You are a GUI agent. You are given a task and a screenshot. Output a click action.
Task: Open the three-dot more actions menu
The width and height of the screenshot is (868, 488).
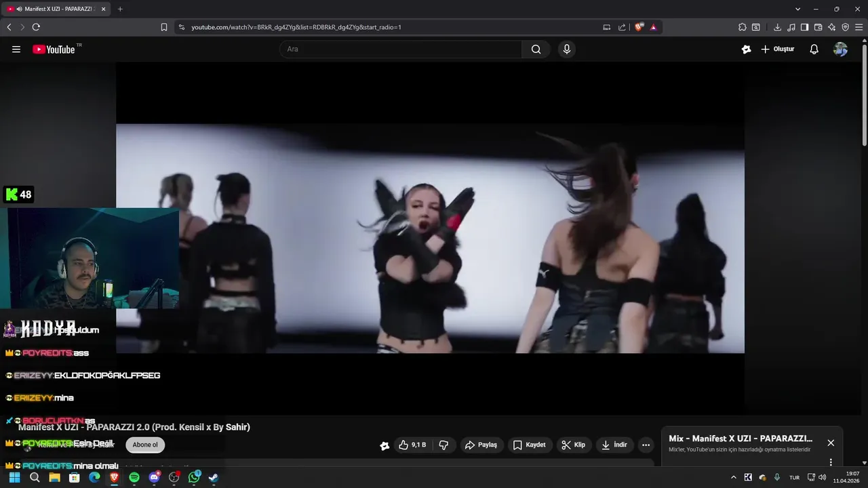(x=646, y=445)
